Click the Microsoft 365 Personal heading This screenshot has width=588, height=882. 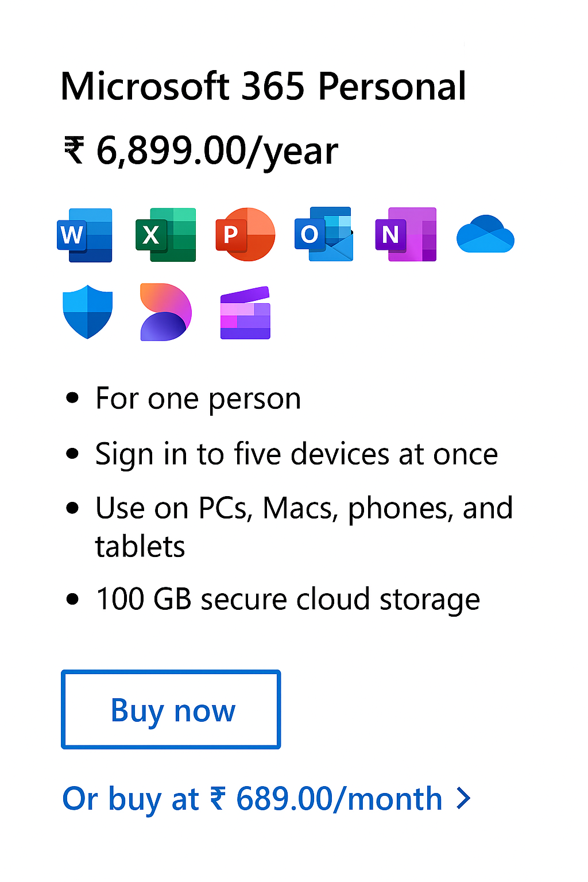click(263, 87)
